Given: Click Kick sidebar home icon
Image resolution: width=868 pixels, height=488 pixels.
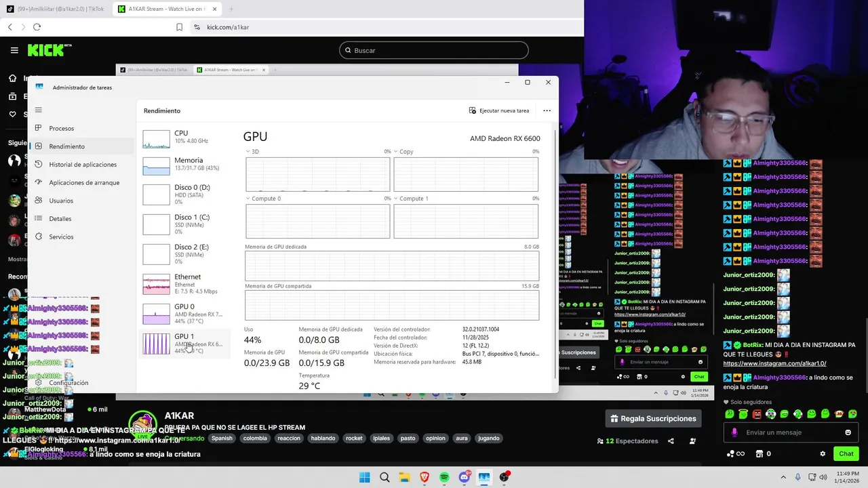Looking at the screenshot, I should (12, 78).
